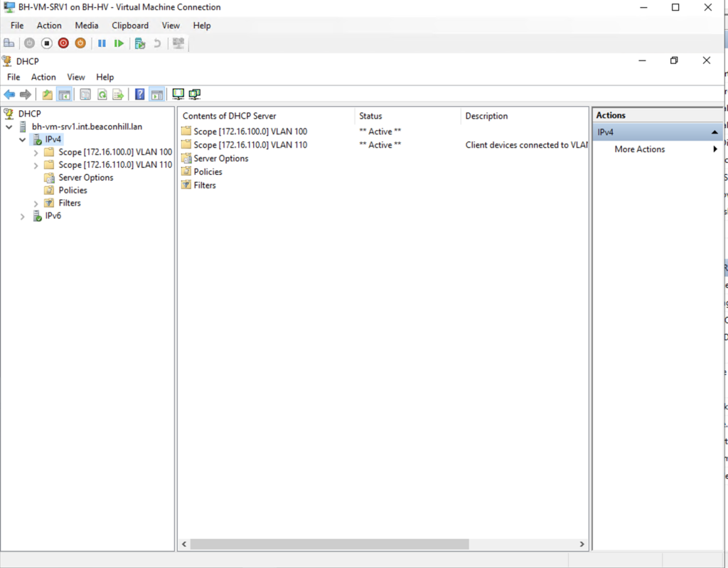
Task: Click Up One Level folder icon
Action: pyautogui.click(x=48, y=95)
